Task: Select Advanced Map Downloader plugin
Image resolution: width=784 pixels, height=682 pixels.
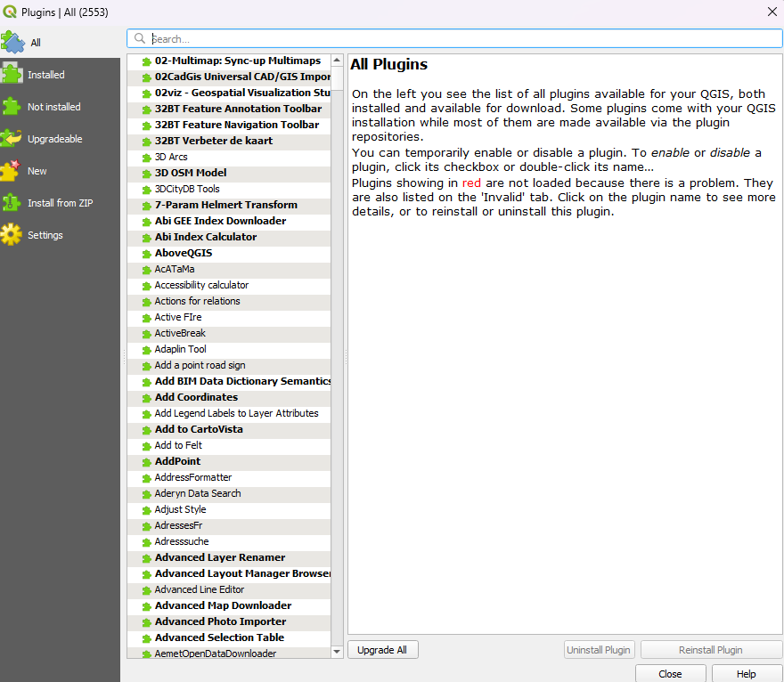Action: tap(229, 605)
